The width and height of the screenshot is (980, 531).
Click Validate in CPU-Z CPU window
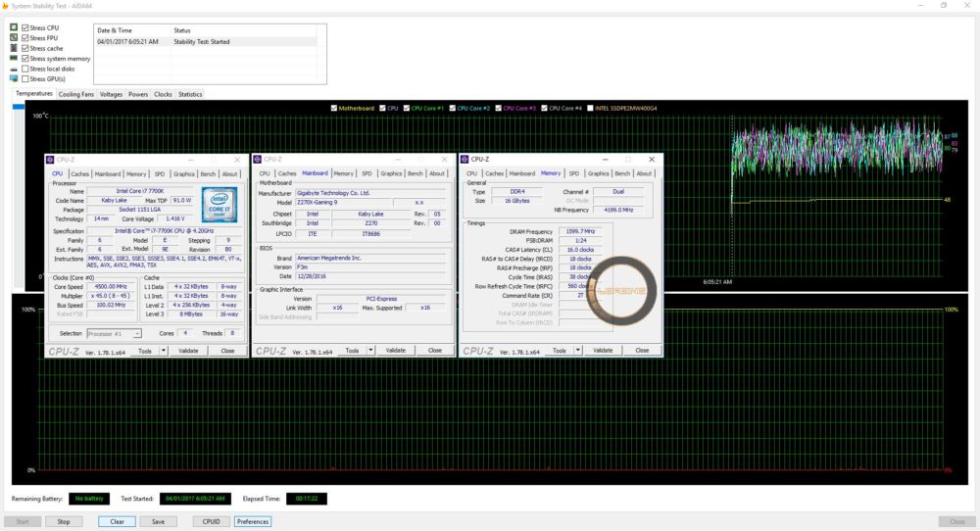188,351
